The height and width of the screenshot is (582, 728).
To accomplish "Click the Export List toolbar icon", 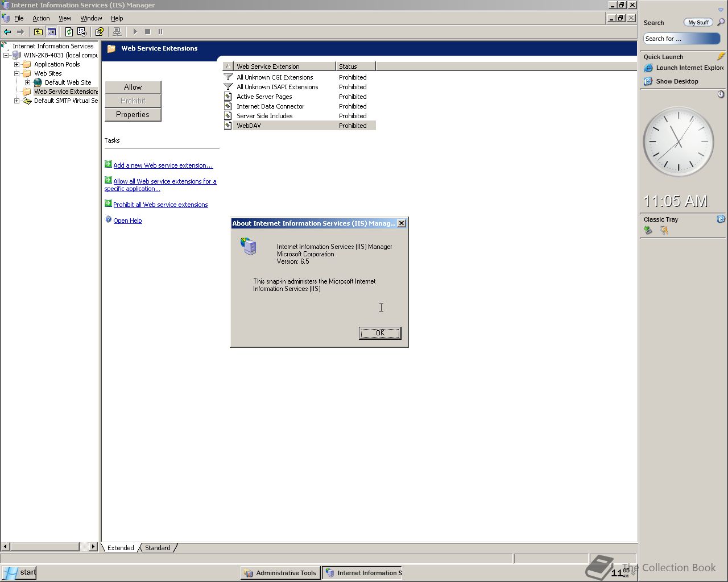I will 82,32.
